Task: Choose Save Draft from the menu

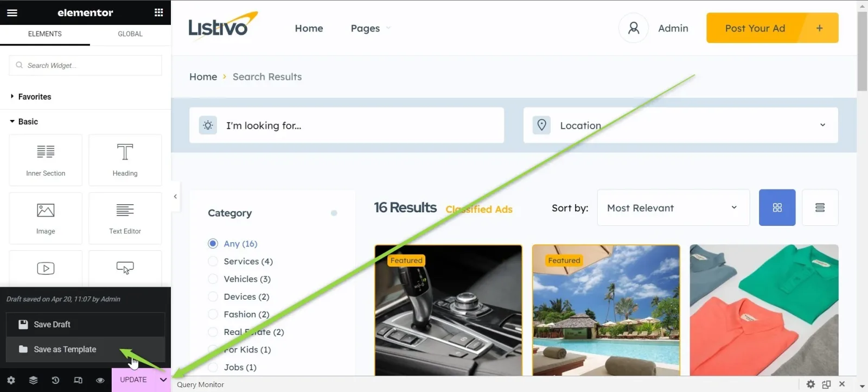Action: tap(85, 325)
